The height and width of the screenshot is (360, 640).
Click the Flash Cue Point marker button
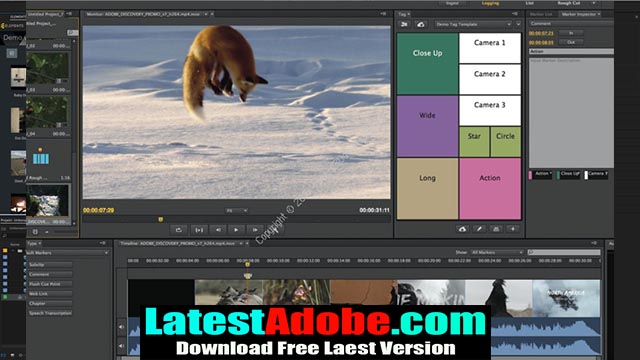click(50, 284)
